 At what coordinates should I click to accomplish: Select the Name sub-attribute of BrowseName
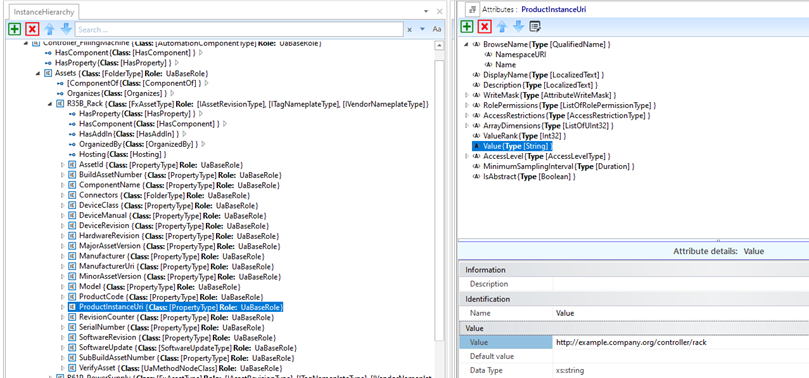(x=500, y=64)
